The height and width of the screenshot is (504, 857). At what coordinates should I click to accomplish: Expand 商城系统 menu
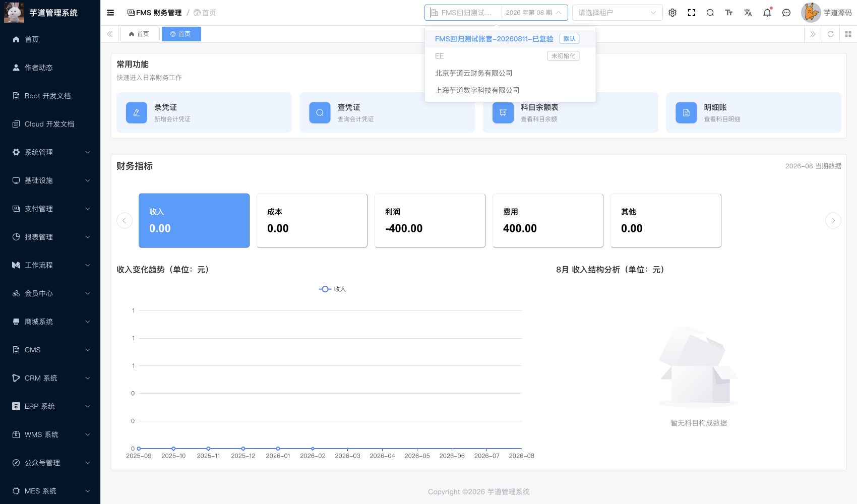(x=50, y=322)
